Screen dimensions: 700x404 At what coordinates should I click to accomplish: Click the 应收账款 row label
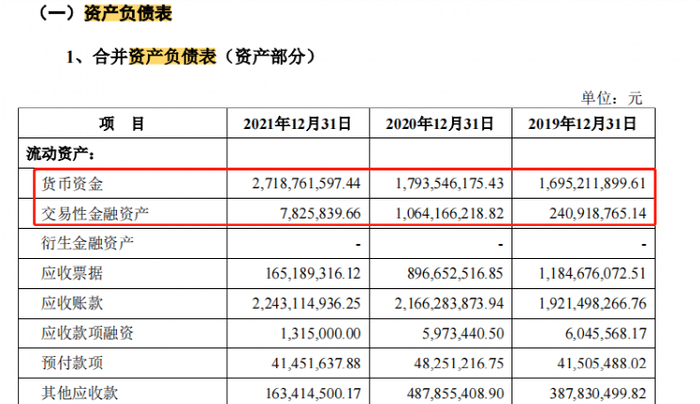point(72,303)
